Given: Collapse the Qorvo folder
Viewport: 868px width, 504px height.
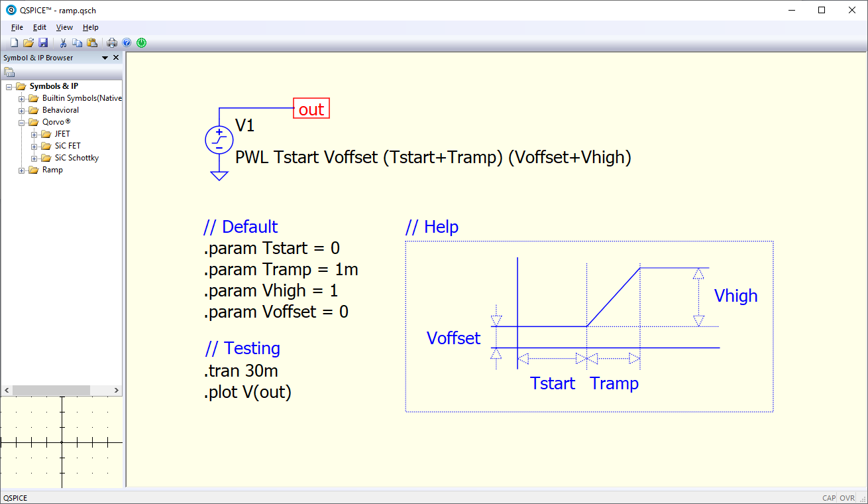Looking at the screenshot, I should click(21, 123).
